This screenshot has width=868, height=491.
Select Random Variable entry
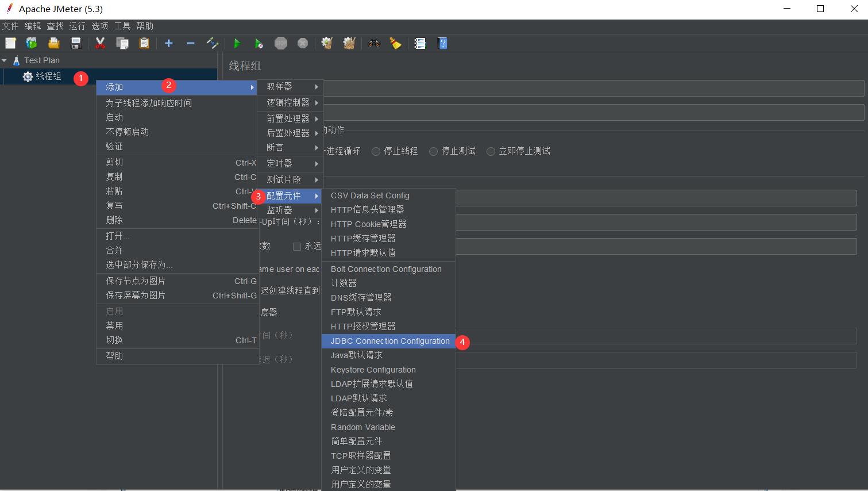388,427
